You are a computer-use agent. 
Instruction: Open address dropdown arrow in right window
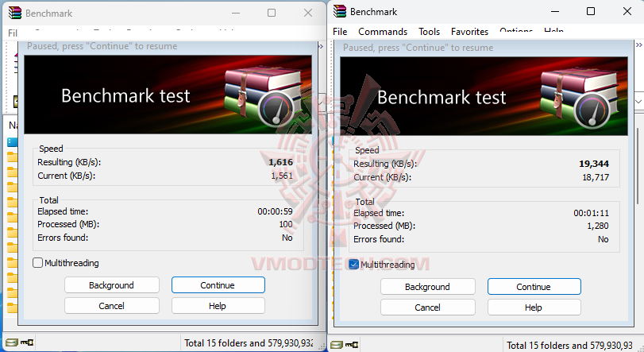[x=638, y=101]
